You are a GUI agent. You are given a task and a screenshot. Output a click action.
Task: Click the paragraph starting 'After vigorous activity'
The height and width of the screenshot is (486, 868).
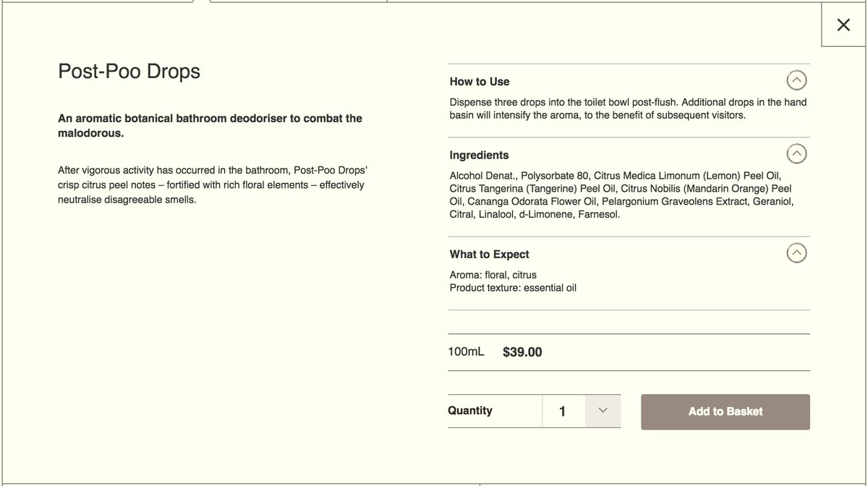point(213,185)
